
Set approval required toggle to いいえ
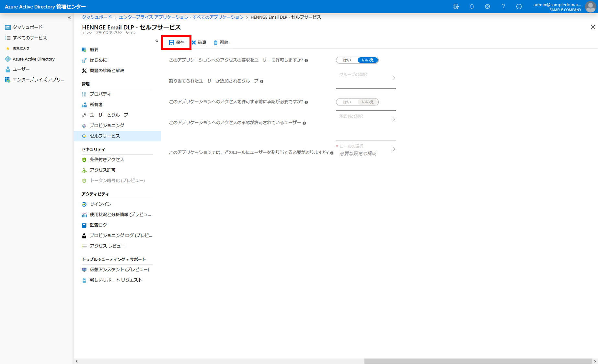pos(368,102)
